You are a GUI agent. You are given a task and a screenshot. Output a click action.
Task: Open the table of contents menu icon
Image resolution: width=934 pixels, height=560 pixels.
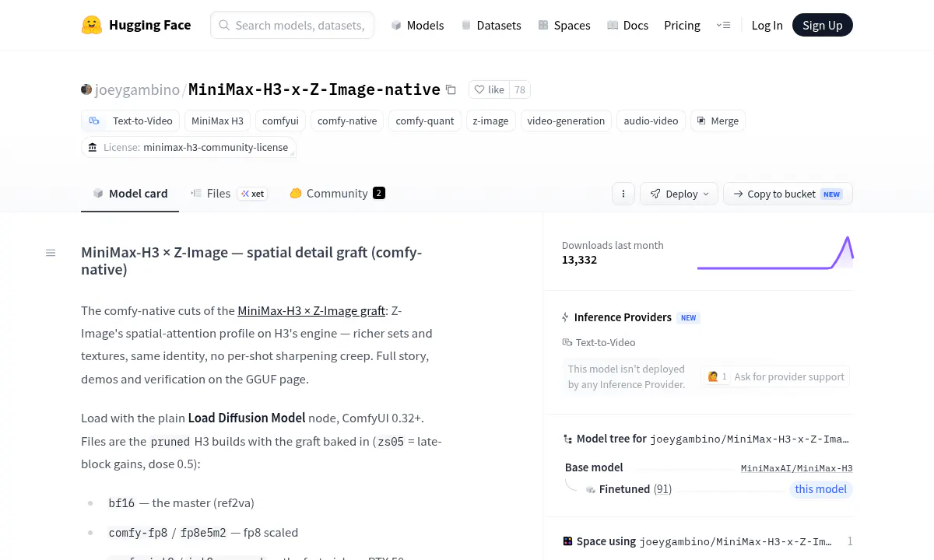tap(51, 253)
